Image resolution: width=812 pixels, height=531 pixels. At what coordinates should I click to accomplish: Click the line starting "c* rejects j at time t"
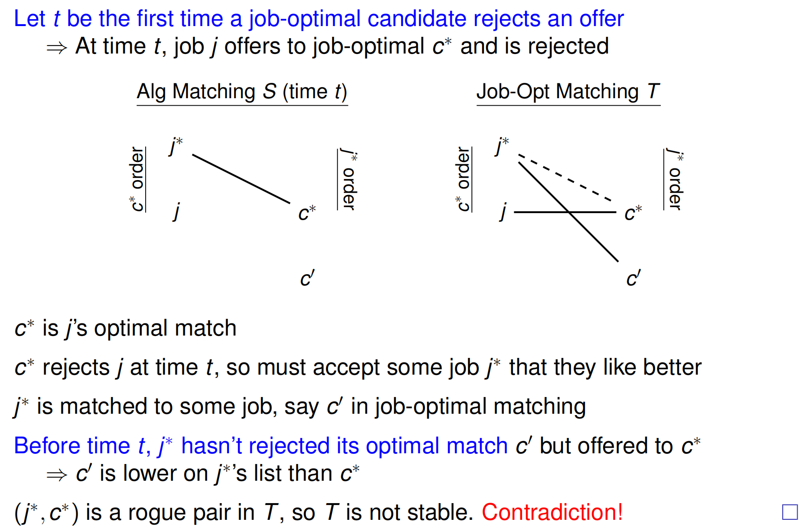pyautogui.click(x=357, y=367)
